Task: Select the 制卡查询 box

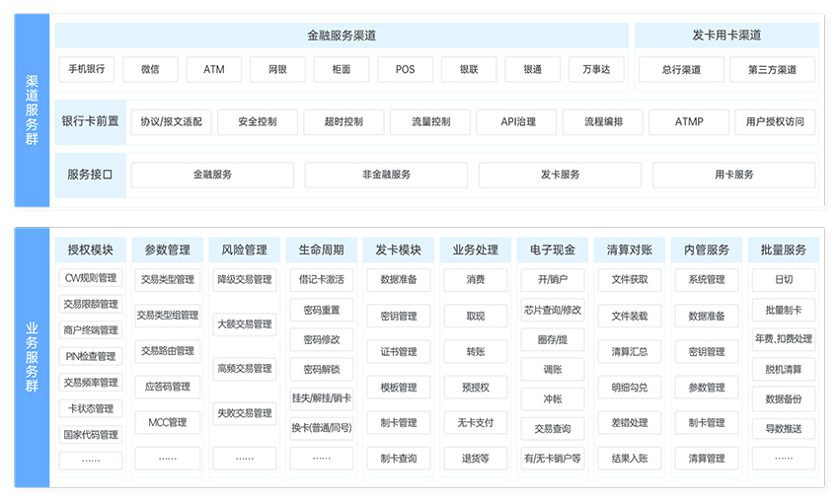Action: 399,459
